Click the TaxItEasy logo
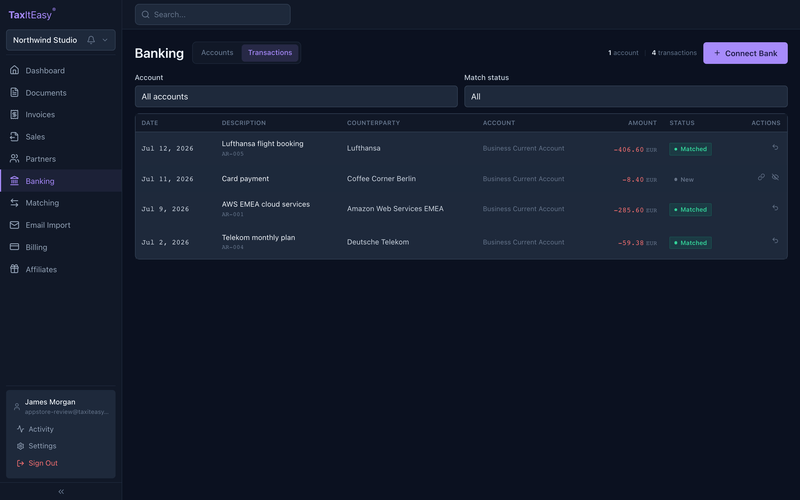 point(32,14)
